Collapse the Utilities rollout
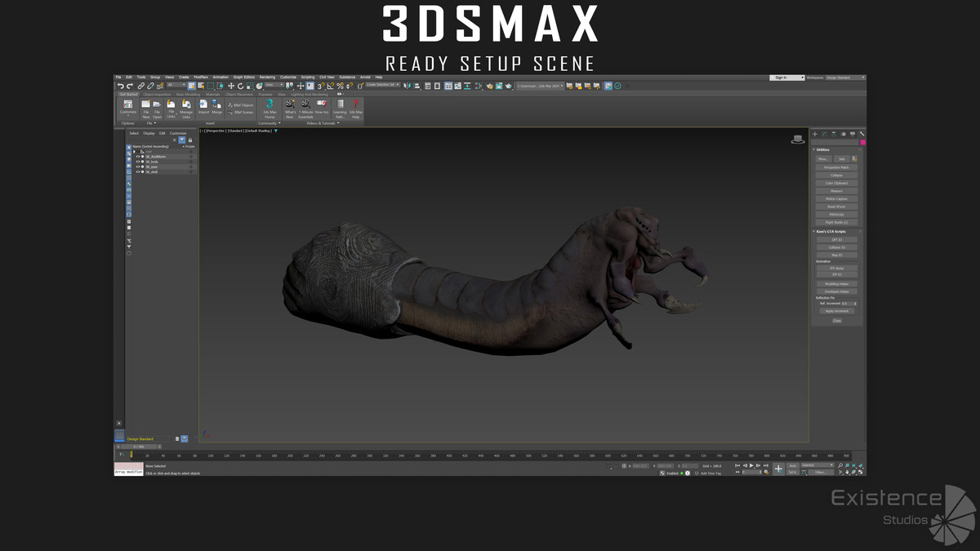Image resolution: width=980 pixels, height=551 pixels. (822, 150)
